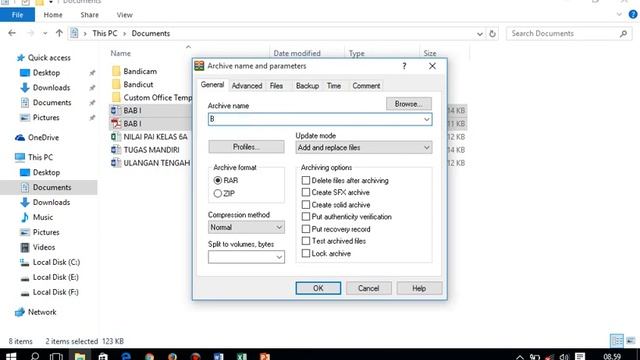The image size is (640, 360).
Task: Show hidden tray icons chevron
Action: pyautogui.click(x=520, y=357)
